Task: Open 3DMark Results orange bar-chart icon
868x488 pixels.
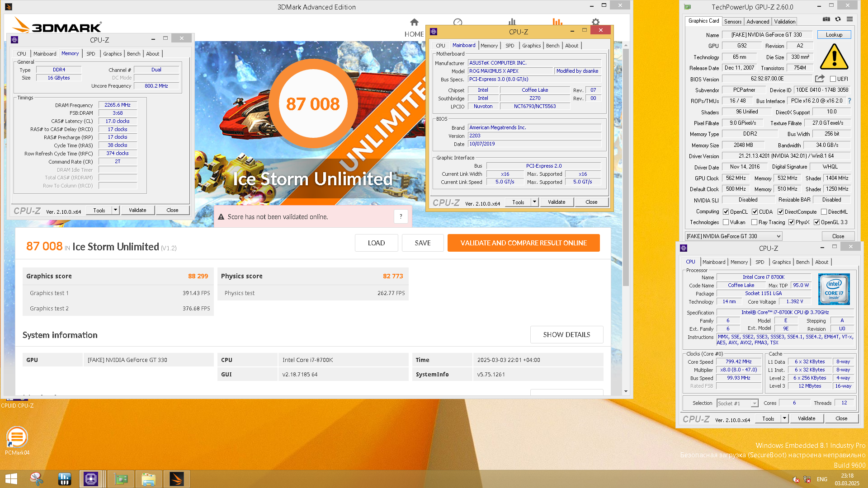Action: click(557, 22)
